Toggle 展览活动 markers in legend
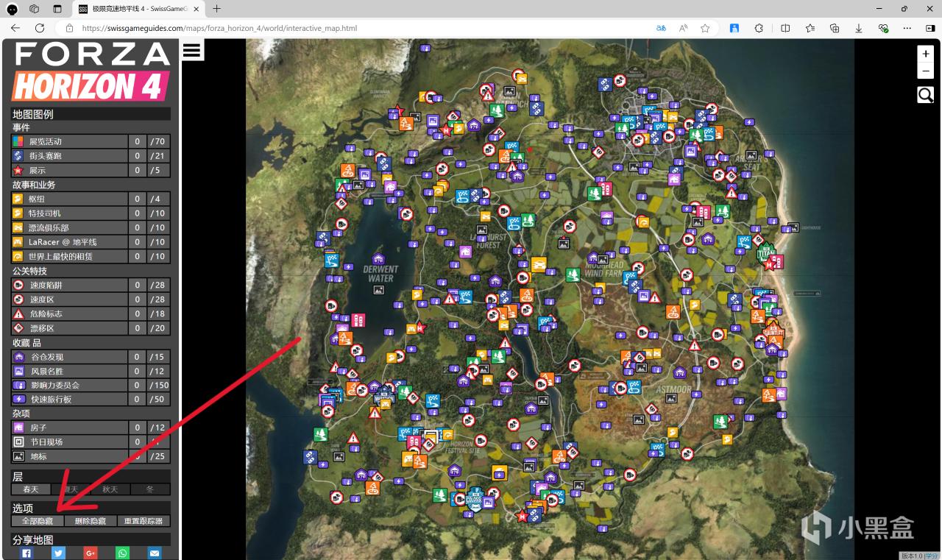This screenshot has width=942, height=560. (x=91, y=141)
